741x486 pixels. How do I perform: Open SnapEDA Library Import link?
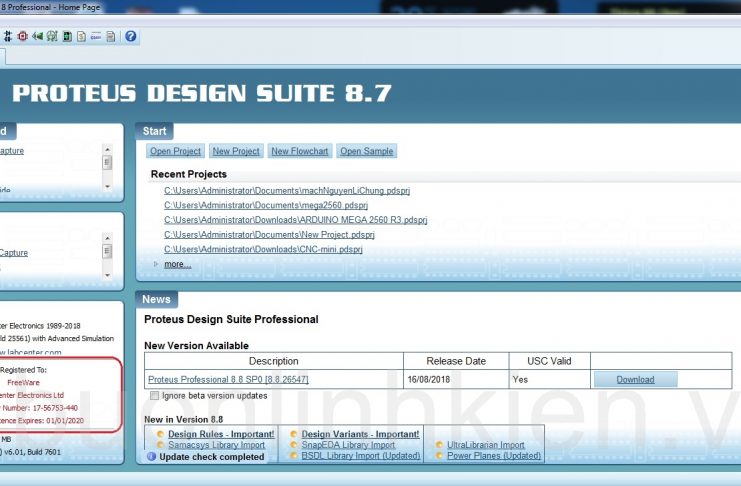pyautogui.click(x=348, y=445)
